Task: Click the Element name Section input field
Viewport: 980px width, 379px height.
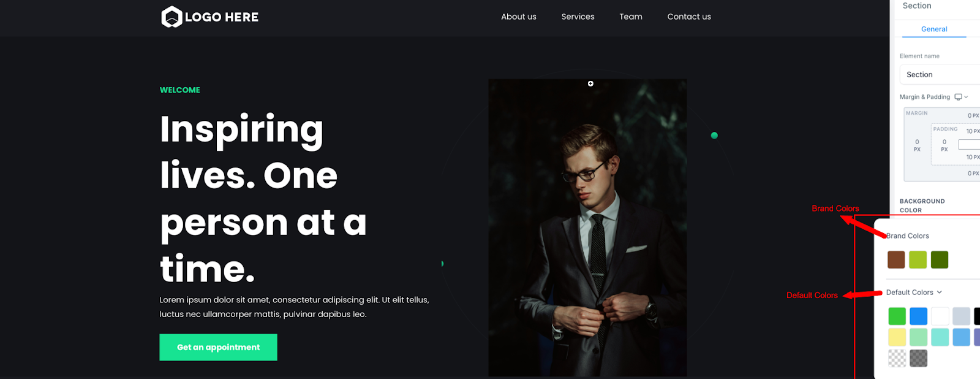Action: tap(940, 74)
